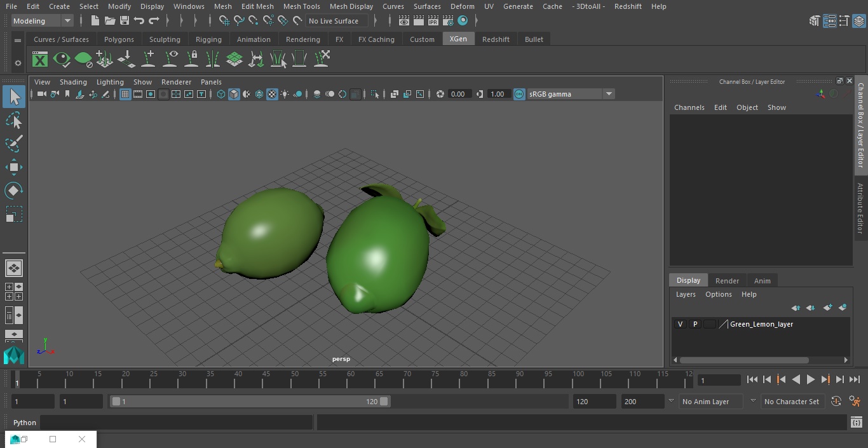The width and height of the screenshot is (868, 448).
Task: Click the play forwards button
Action: click(811, 379)
